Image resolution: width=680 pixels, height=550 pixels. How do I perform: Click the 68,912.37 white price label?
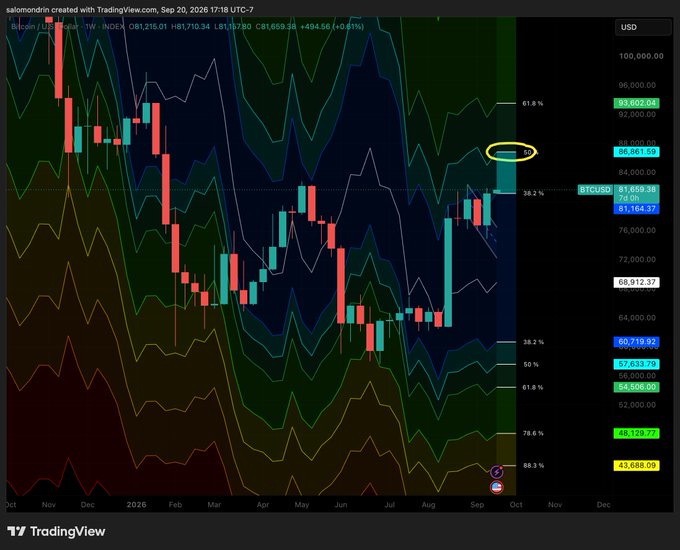[637, 282]
